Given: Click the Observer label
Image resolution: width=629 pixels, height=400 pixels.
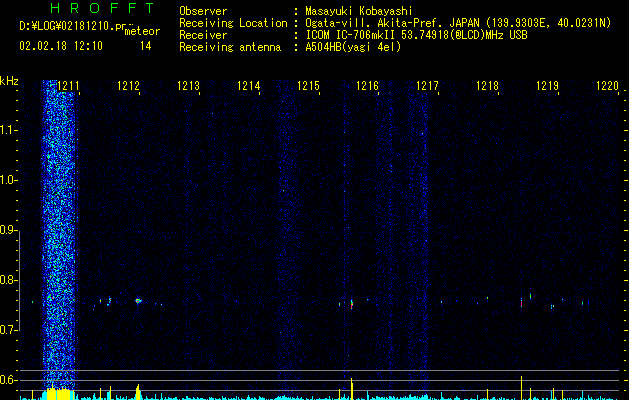Looking at the screenshot, I should [x=203, y=11].
